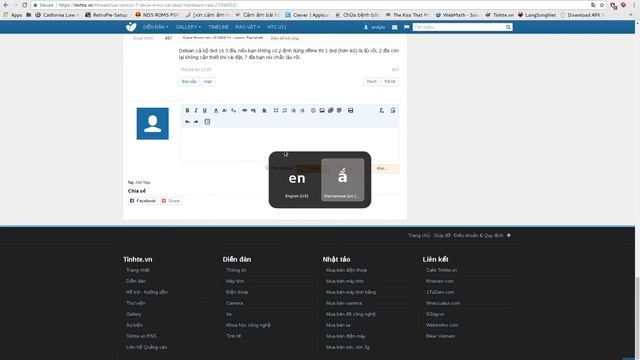The image size is (640, 360).
Task: Insert a link using the editor toolbar
Action: coord(244,110)
